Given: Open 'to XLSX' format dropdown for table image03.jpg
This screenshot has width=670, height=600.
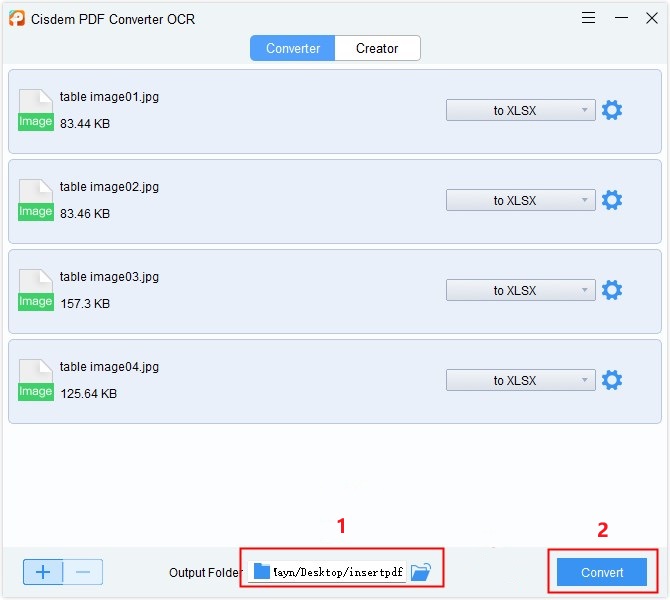Looking at the screenshot, I should tap(520, 290).
